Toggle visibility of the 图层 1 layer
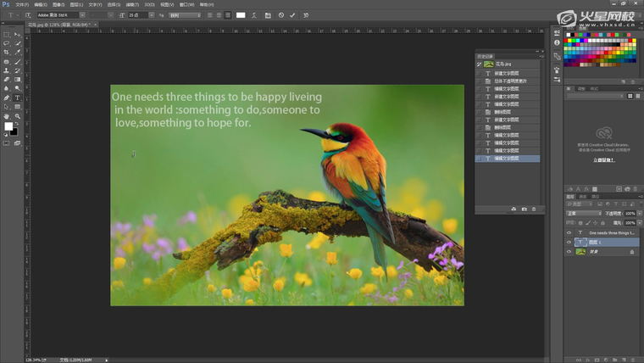The image size is (644, 363). coord(569,242)
